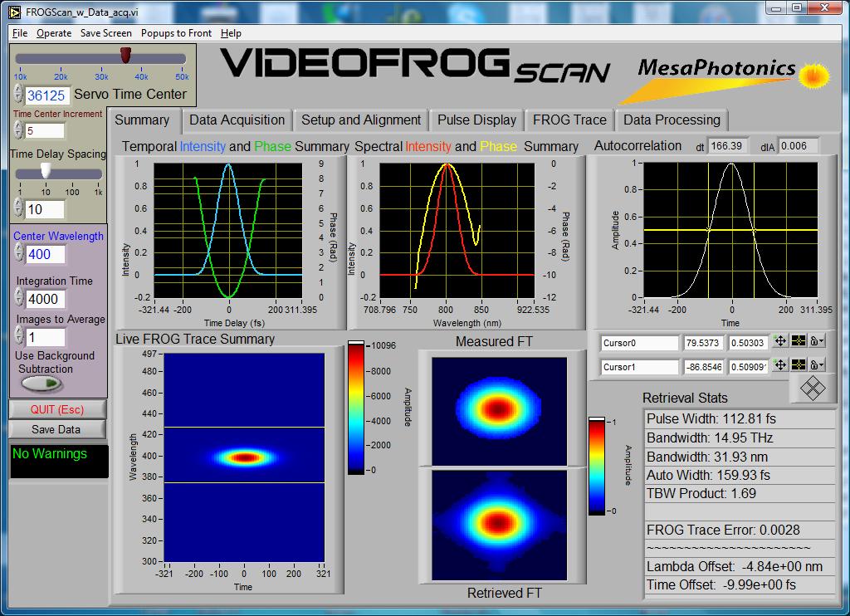Click Cursor1 crosshair move tool icon
The width and height of the screenshot is (850, 616).
779,365
